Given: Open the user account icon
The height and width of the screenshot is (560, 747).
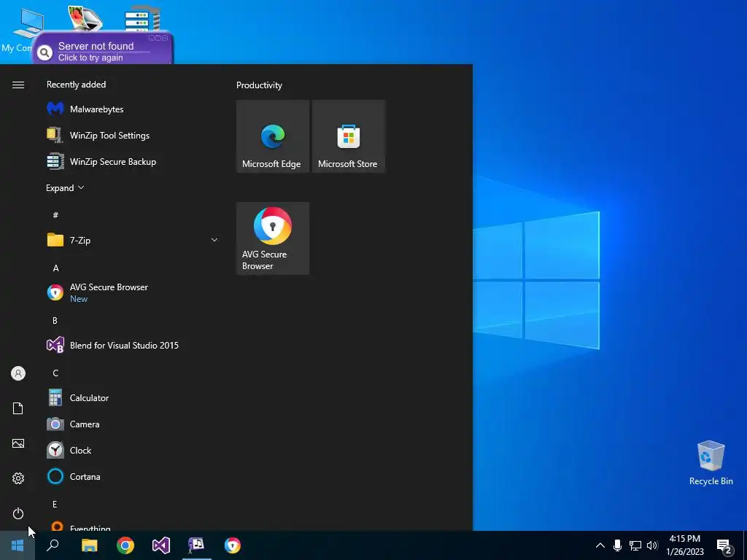Looking at the screenshot, I should point(18,373).
